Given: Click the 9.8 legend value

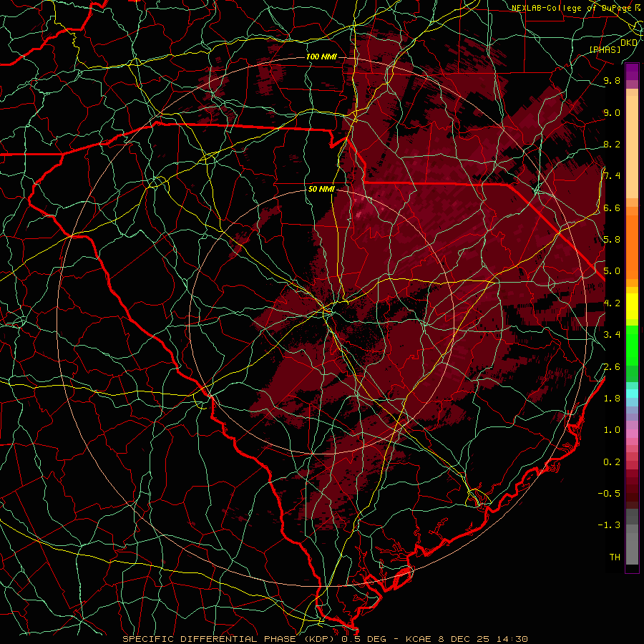Looking at the screenshot, I should 612,81.
